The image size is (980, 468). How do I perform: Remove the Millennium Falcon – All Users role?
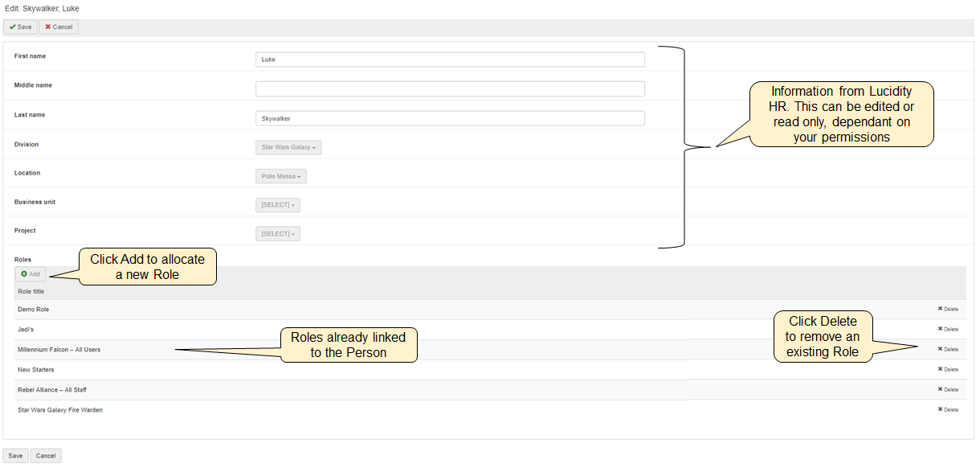948,349
